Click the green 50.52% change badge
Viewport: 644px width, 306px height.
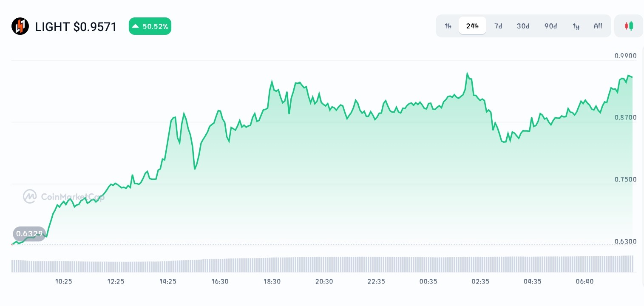tap(150, 26)
